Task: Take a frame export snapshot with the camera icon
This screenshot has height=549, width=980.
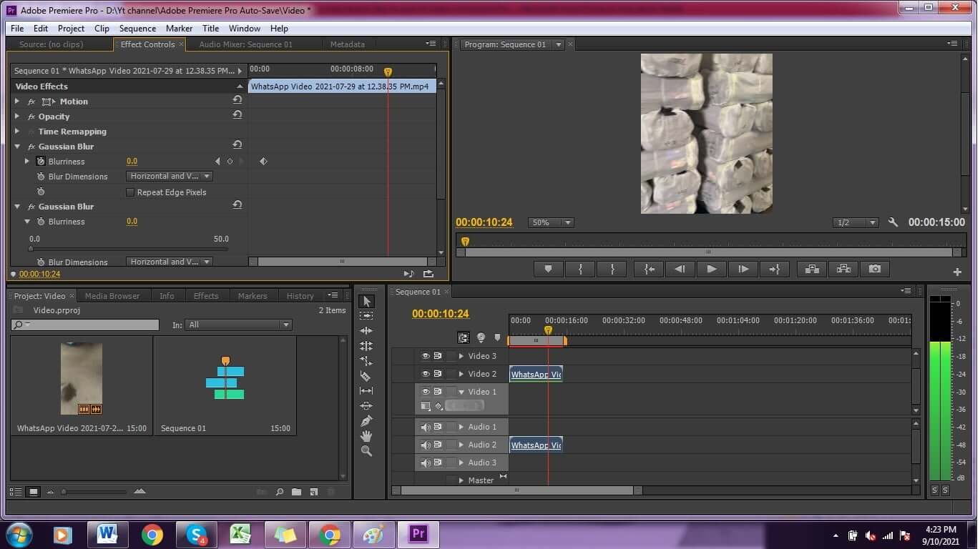Action: [874, 269]
